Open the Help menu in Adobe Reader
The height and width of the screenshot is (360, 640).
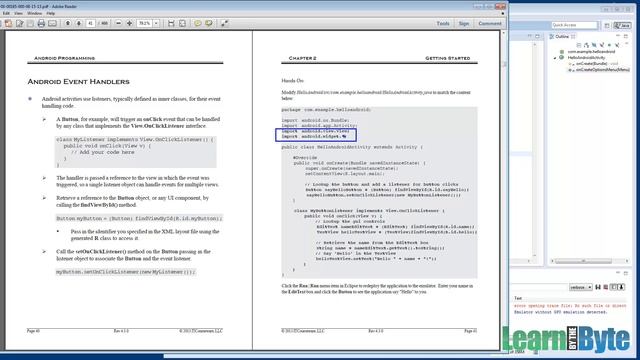pyautogui.click(x=51, y=13)
